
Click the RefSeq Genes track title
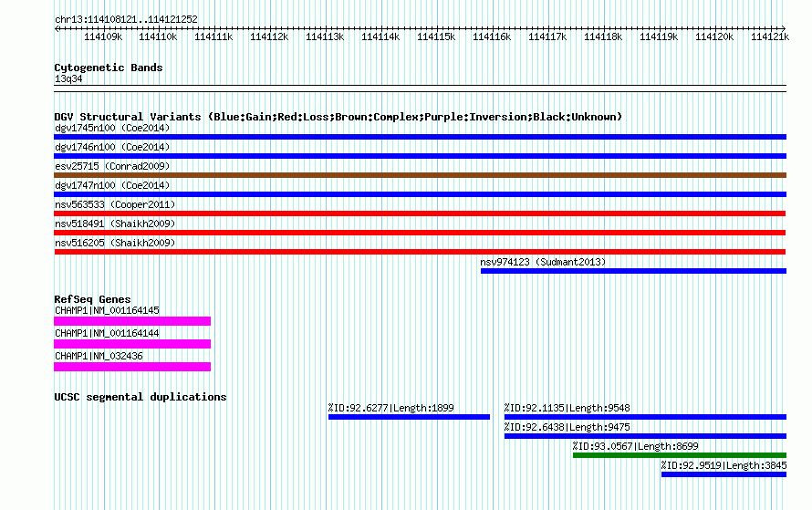coord(92,299)
